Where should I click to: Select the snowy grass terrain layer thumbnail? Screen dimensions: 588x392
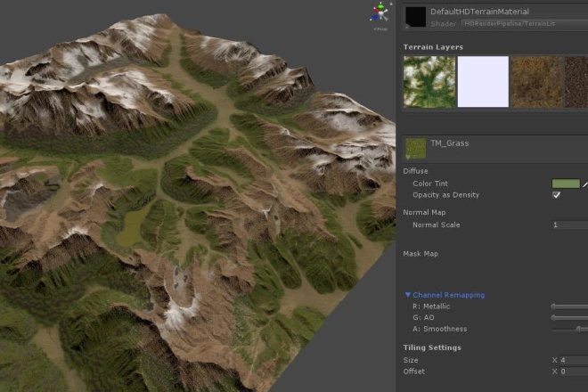[x=429, y=82]
